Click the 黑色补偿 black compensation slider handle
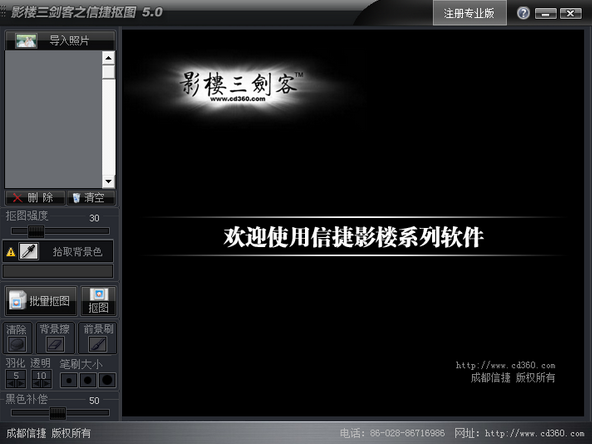 58,413
